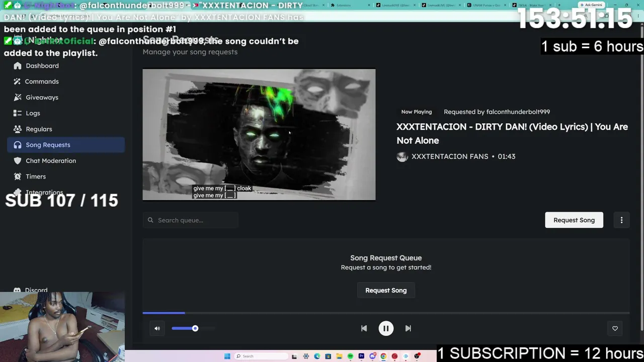Open Microsoft Store from the taskbar
644x362 pixels.
(x=328, y=356)
